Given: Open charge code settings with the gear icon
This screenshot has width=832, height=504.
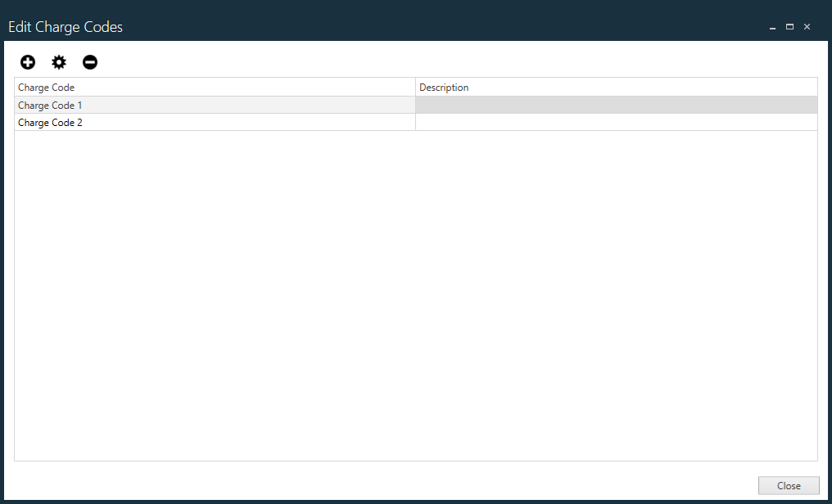Looking at the screenshot, I should (x=59, y=62).
